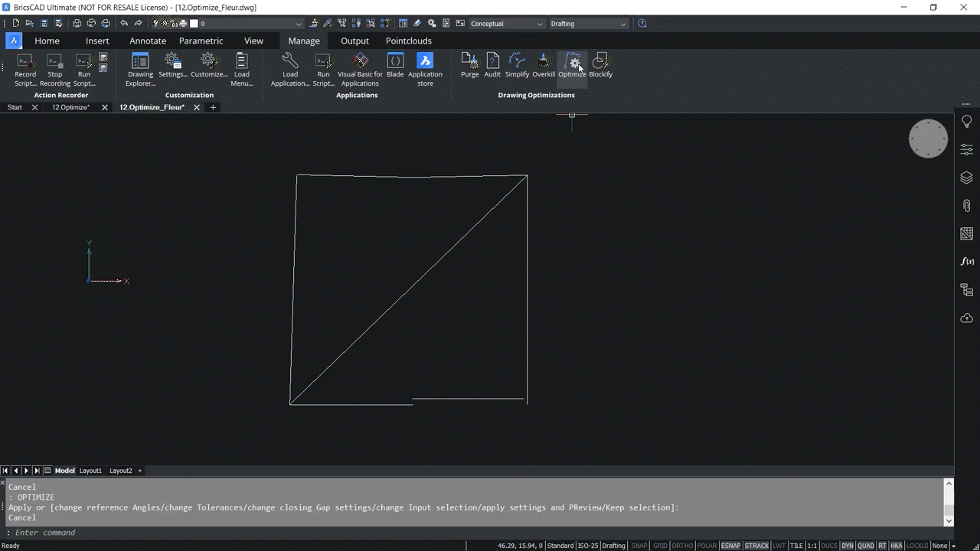Open the BricsCAD application menu button

14,41
